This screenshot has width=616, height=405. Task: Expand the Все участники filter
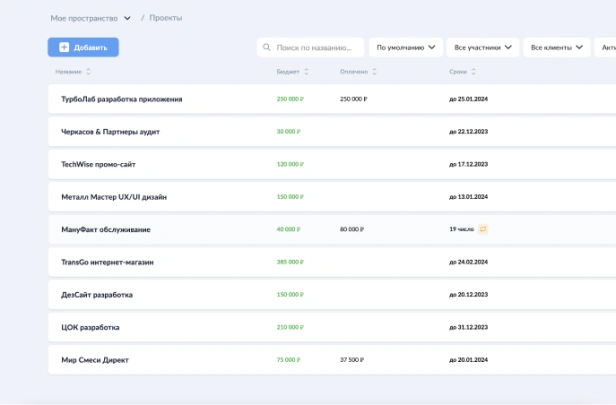tap(483, 47)
